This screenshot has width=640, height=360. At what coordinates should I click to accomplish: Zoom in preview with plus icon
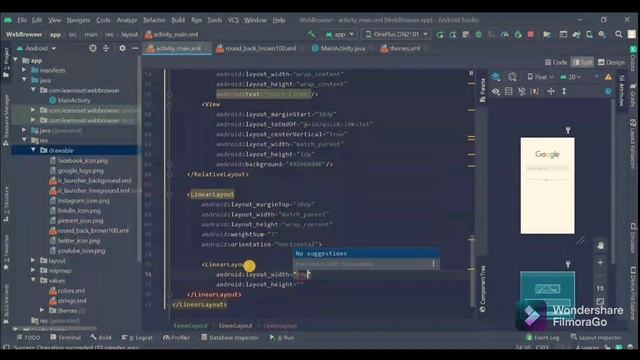[600, 262]
